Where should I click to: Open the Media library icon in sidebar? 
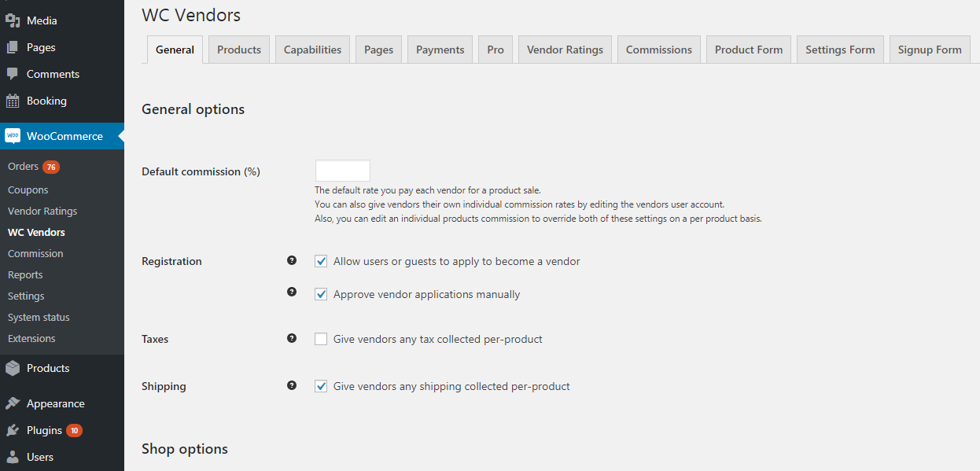[13, 20]
